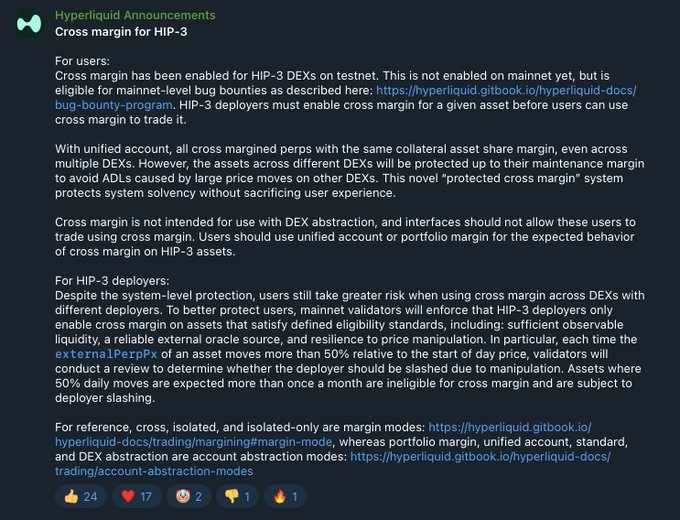React with the red heart emoji
This screenshot has height=520, width=680.
click(134, 495)
